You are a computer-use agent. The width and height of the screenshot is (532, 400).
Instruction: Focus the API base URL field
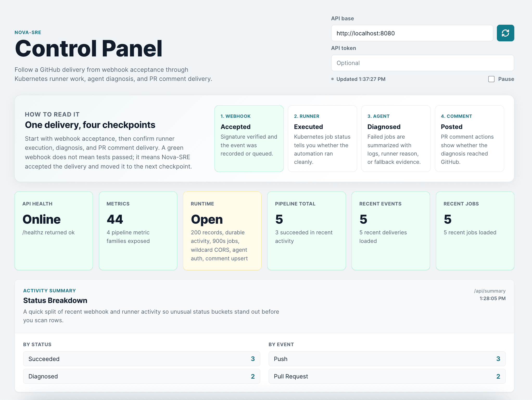[412, 33]
